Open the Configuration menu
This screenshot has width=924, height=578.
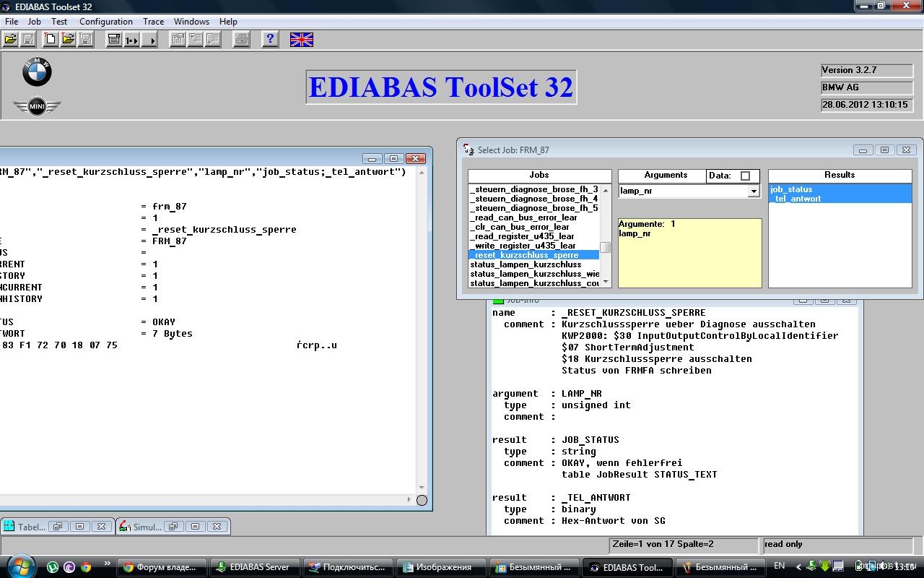pos(105,22)
